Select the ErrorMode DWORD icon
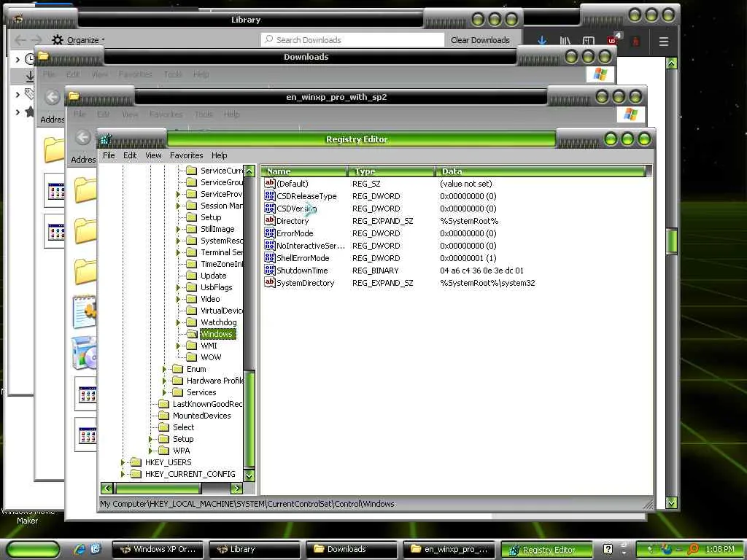The width and height of the screenshot is (747, 560). pyautogui.click(x=270, y=233)
